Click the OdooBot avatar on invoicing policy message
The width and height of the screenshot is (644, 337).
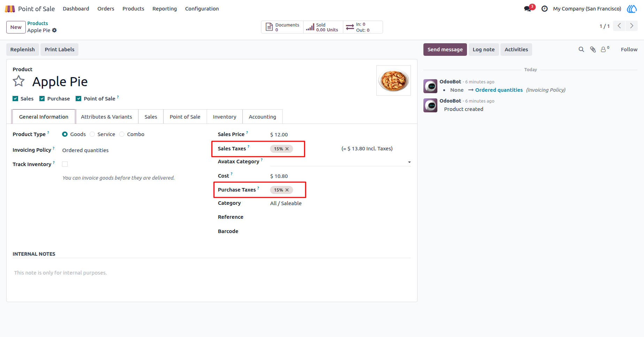coord(430,86)
